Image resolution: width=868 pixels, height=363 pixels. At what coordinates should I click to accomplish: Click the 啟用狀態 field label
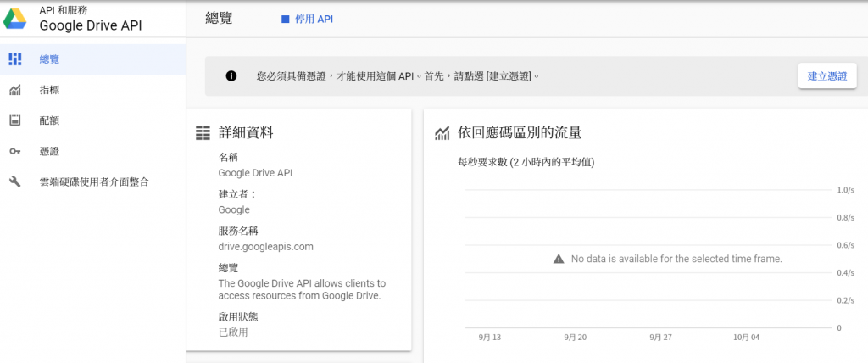pos(238,317)
